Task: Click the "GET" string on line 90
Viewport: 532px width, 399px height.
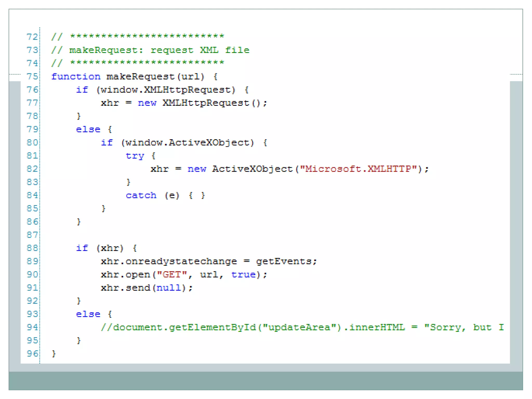Action: [172, 275]
